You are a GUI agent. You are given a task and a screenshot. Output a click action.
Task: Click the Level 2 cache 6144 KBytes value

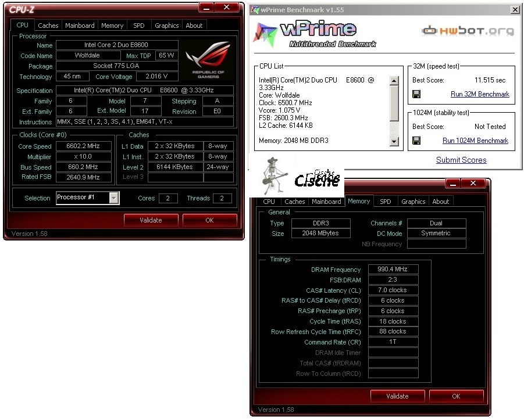pos(175,167)
